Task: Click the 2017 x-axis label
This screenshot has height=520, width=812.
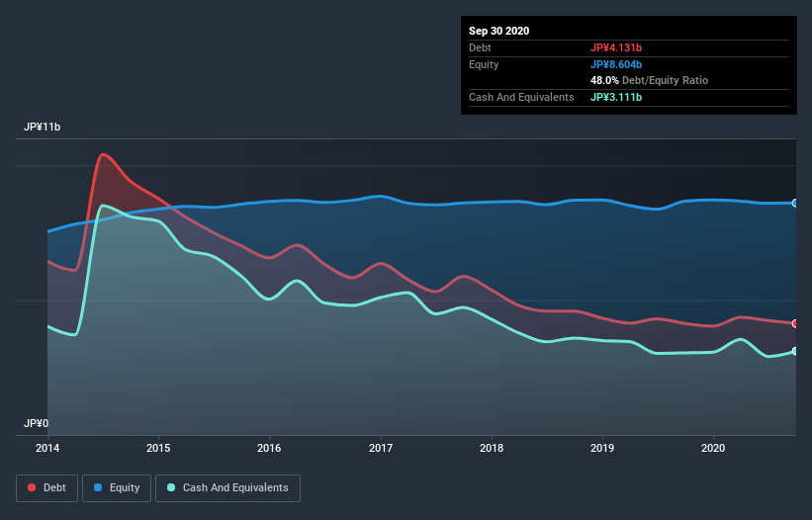Action: coord(381,448)
